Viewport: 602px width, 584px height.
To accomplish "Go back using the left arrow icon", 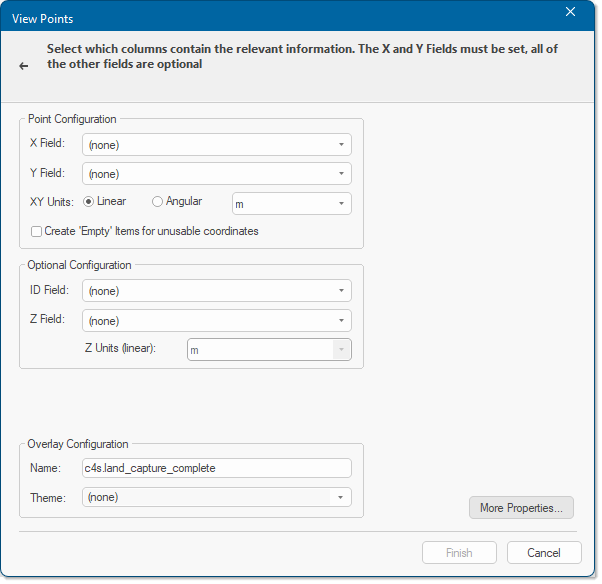I will [x=24, y=66].
